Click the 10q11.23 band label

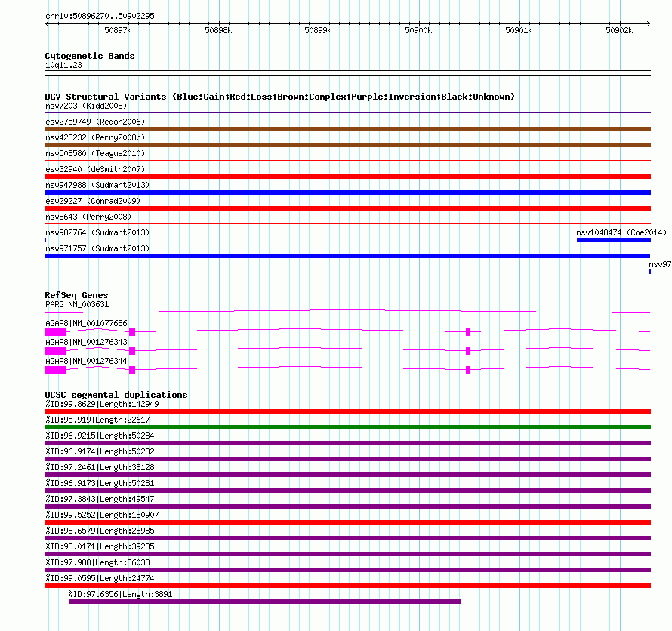pos(63,65)
